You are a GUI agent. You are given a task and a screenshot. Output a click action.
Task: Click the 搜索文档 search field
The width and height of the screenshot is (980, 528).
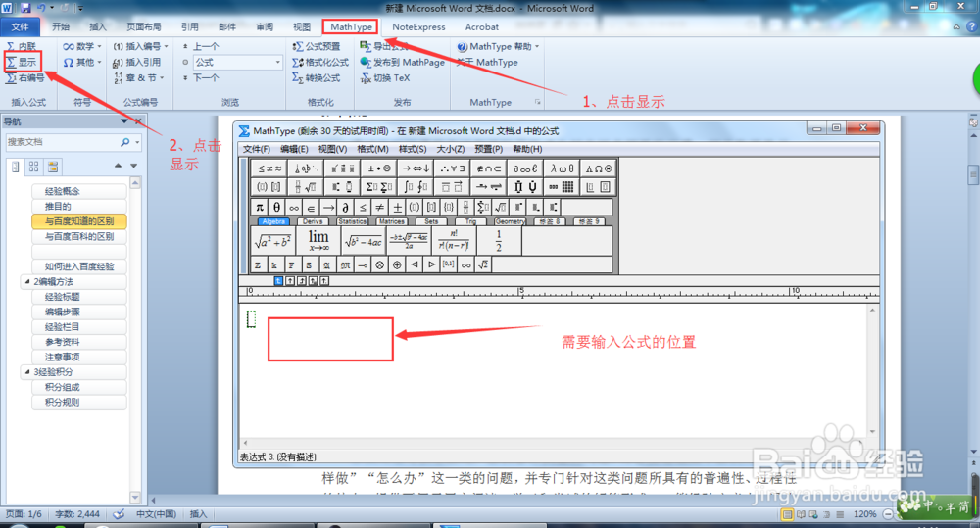(x=63, y=142)
